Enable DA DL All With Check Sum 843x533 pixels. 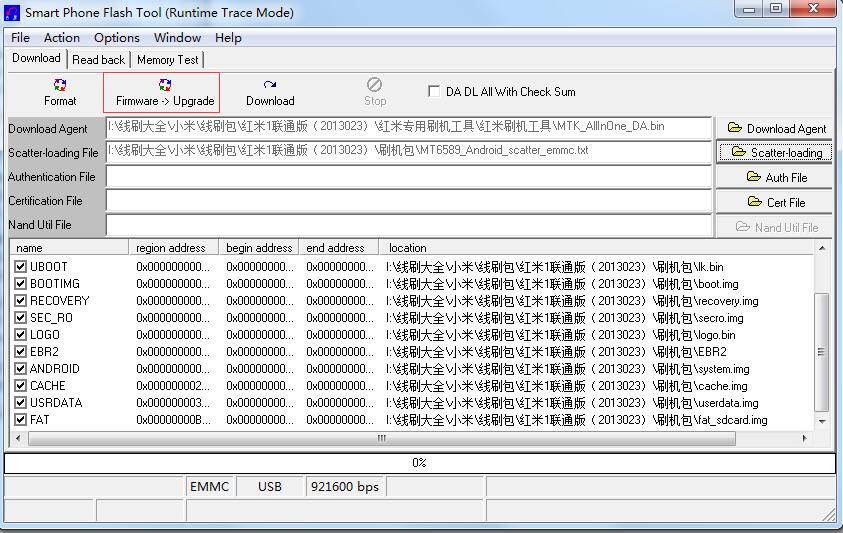pyautogui.click(x=434, y=91)
